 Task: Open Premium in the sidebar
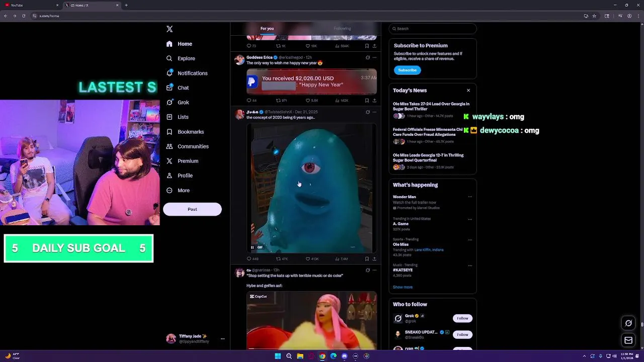(x=182, y=161)
